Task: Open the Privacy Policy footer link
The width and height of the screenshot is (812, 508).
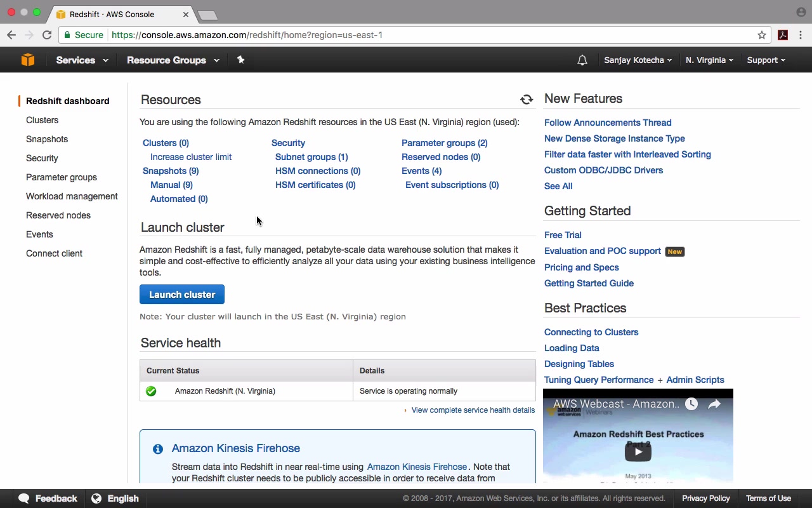Action: 706,498
